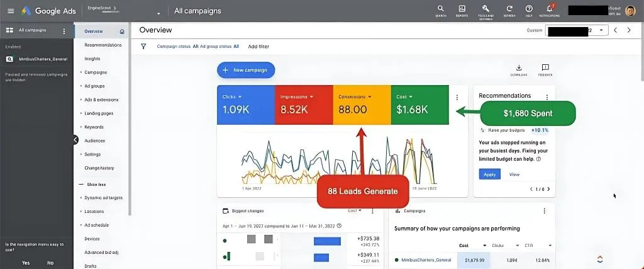Open Keywords in the navigation
Screen dimensions: 644x269
[x=94, y=127]
